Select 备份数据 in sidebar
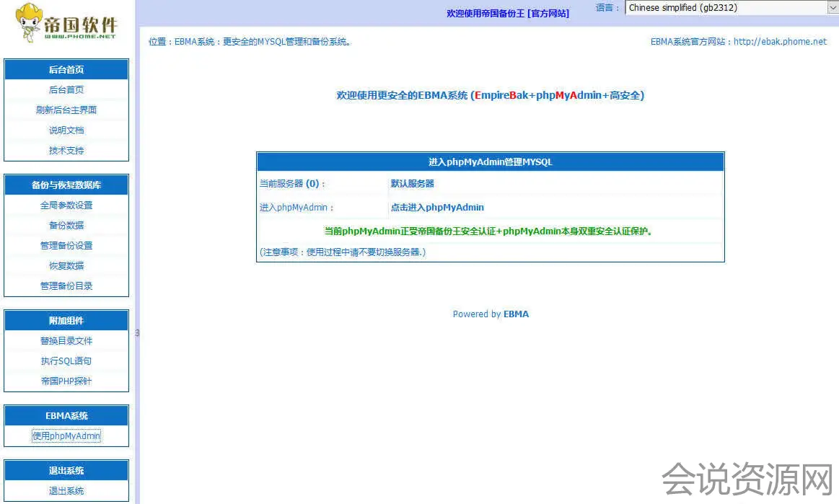This screenshot has height=504, width=839. coord(66,226)
